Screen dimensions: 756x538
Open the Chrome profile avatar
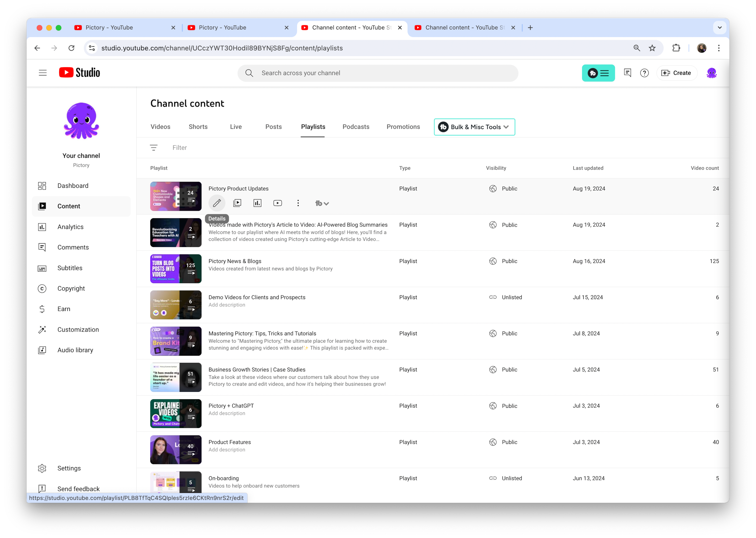click(x=702, y=48)
